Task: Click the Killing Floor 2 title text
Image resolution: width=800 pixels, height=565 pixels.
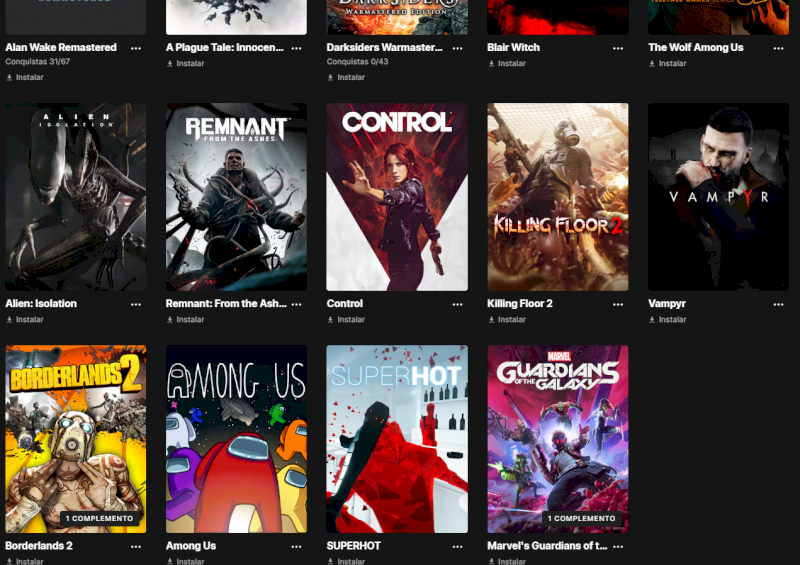Action: click(x=520, y=304)
